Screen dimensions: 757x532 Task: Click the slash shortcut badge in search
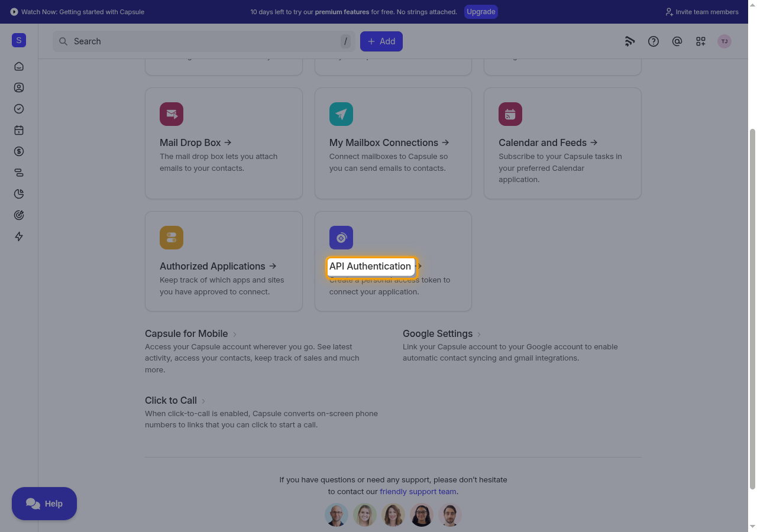(x=345, y=41)
